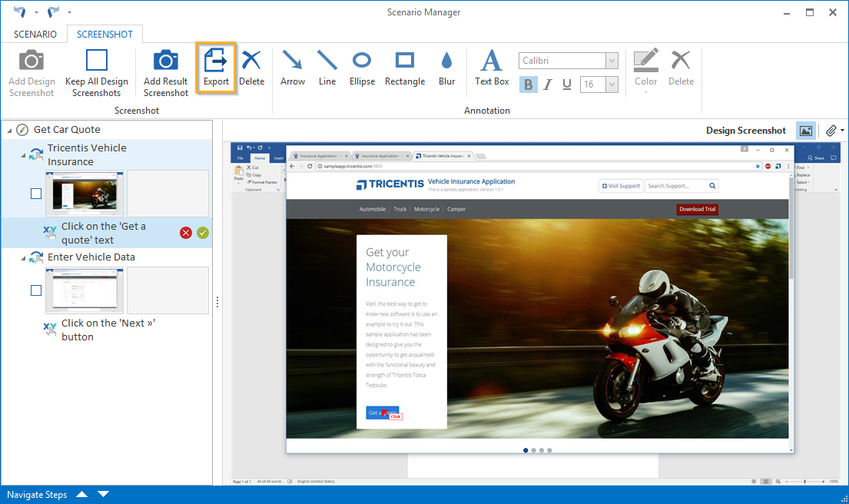Check the Tricentis Vehicle Insurance checkbox
The width and height of the screenshot is (849, 504).
(36, 194)
